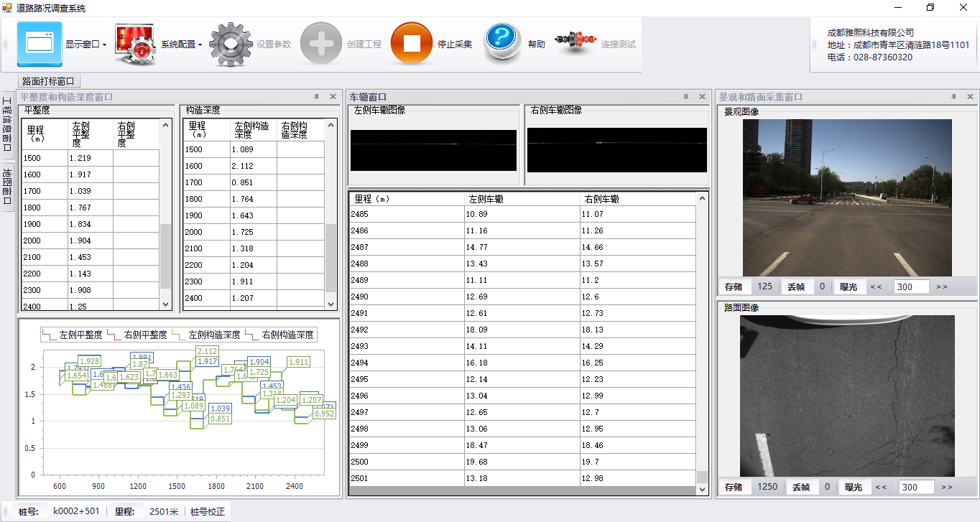The width and height of the screenshot is (980, 522).
Task: Click the 左侧车辙图像 black preview
Action: (x=433, y=150)
